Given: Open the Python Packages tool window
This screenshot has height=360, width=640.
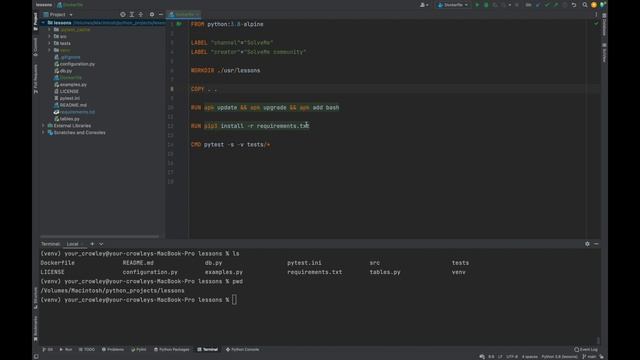Looking at the screenshot, I should [171, 349].
